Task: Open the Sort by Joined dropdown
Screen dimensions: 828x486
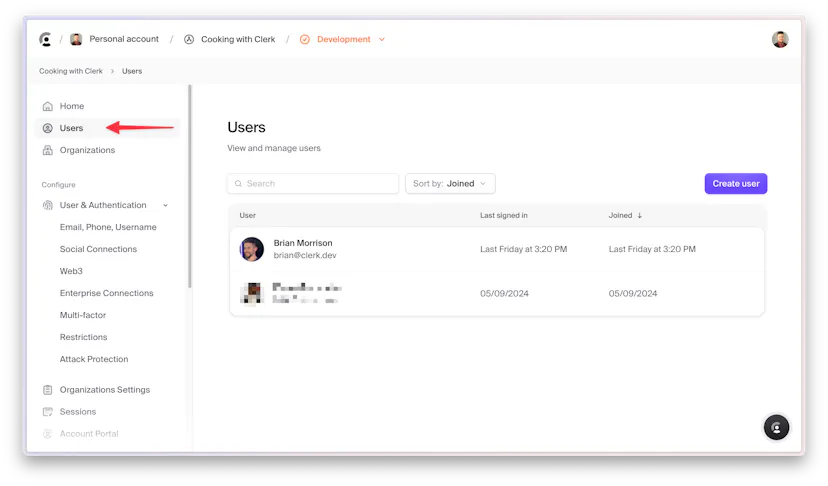Action: [x=450, y=183]
